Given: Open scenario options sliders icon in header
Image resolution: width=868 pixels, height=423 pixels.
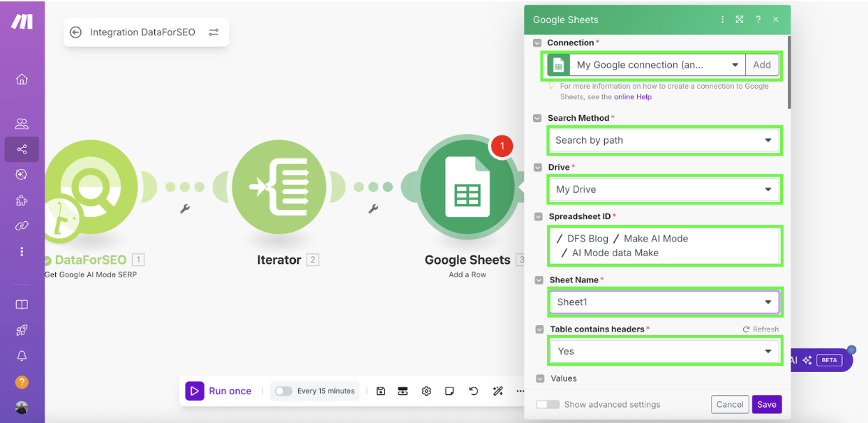Looking at the screenshot, I should tap(214, 32).
